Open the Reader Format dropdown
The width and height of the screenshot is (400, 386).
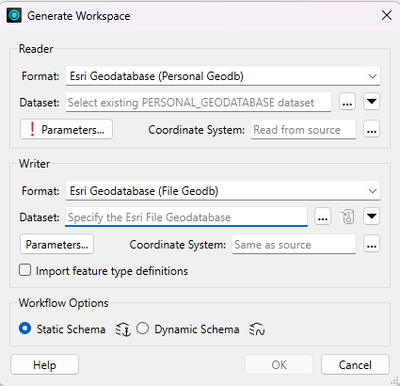(223, 76)
